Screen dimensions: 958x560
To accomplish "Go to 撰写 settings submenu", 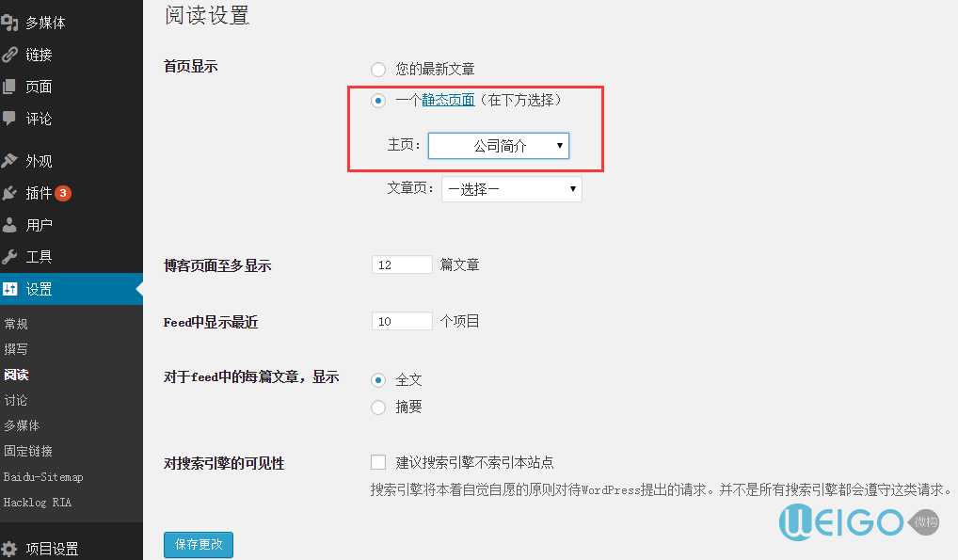I will pyautogui.click(x=16, y=349).
